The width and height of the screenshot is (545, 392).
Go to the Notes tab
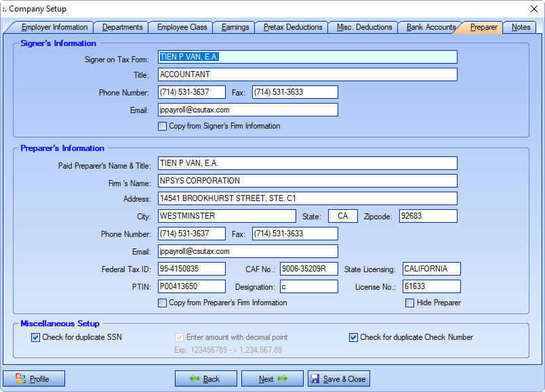click(x=521, y=28)
